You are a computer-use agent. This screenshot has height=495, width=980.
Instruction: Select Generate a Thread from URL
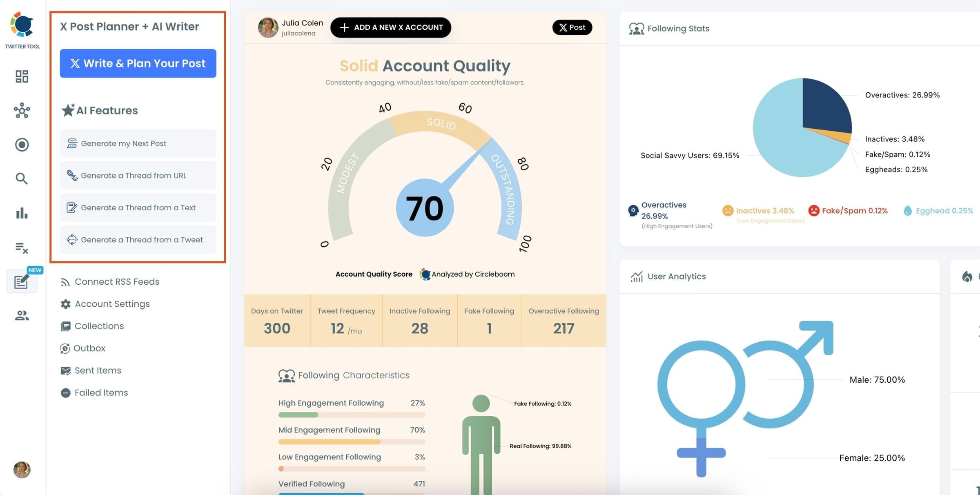138,176
